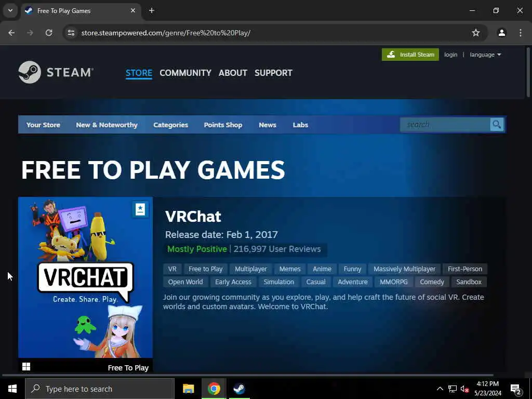The image size is (532, 399).
Task: Open the Steam app in the taskbar
Action: point(239,389)
